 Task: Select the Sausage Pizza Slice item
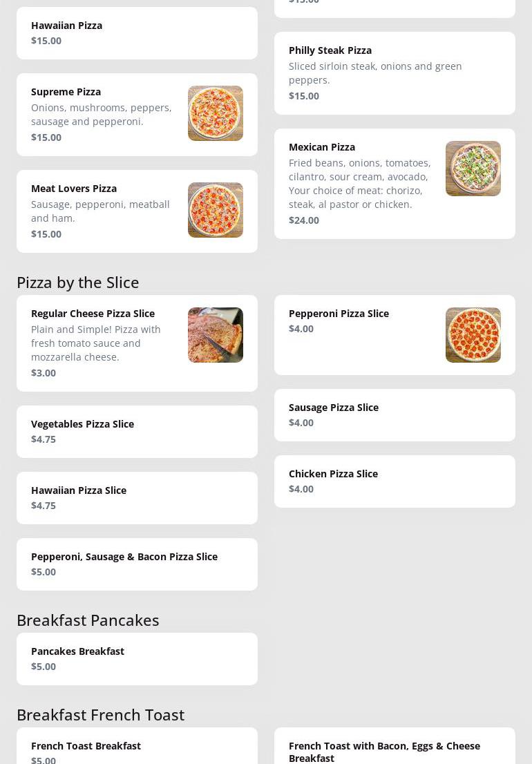pos(395,415)
